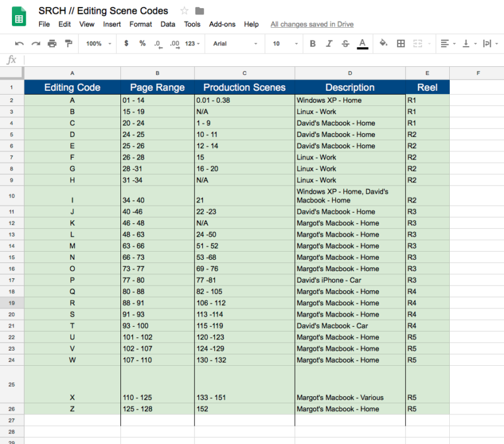Expand the merge cells dropdown arrow
The image size is (504, 444).
[429, 44]
